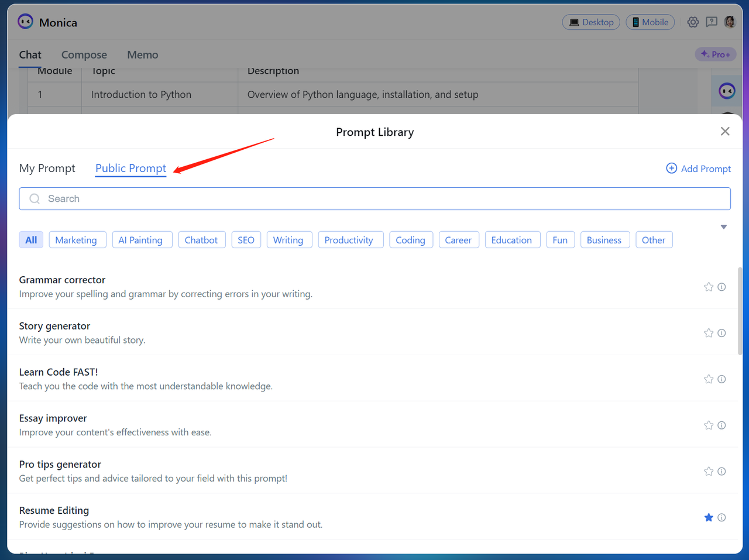Screen dimensions: 749x560
Task: Show info icon for Essay improver
Action: coord(721,425)
